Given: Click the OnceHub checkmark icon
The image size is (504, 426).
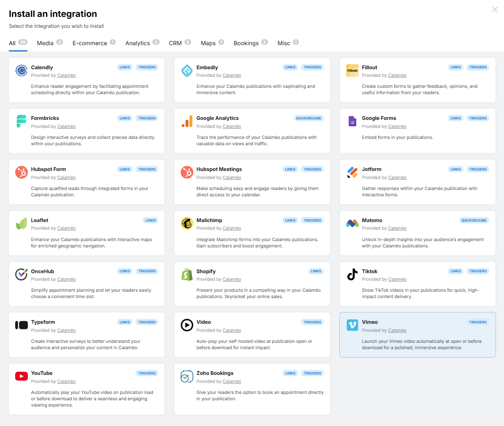Looking at the screenshot, I should coord(22,274).
